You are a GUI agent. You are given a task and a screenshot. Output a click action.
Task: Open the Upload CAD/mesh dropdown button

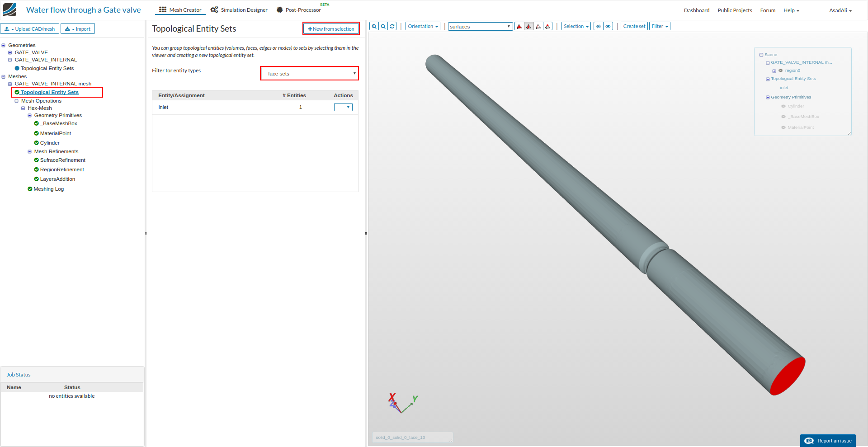tap(30, 29)
